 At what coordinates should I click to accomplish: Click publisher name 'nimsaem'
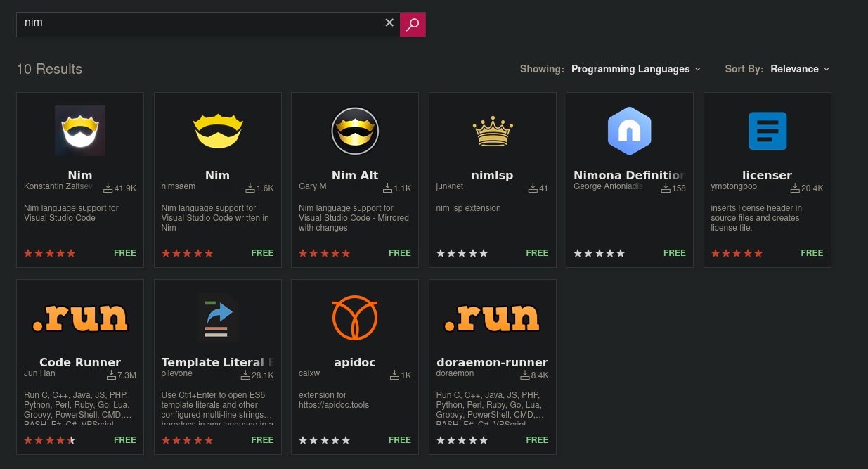point(180,188)
